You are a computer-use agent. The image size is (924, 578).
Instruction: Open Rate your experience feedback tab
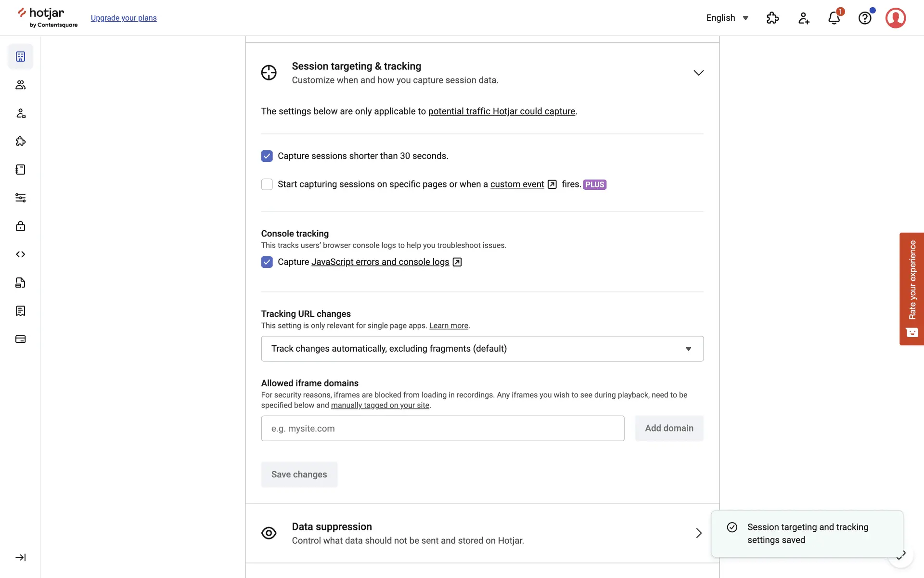911,289
